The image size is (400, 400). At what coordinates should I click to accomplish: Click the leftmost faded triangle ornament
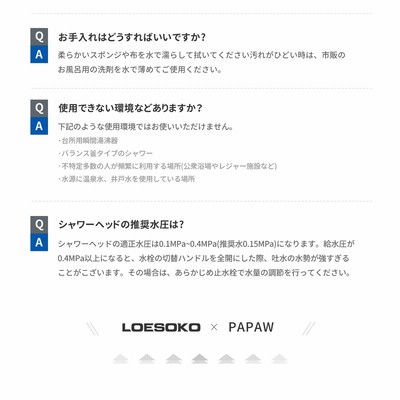pos(120,359)
